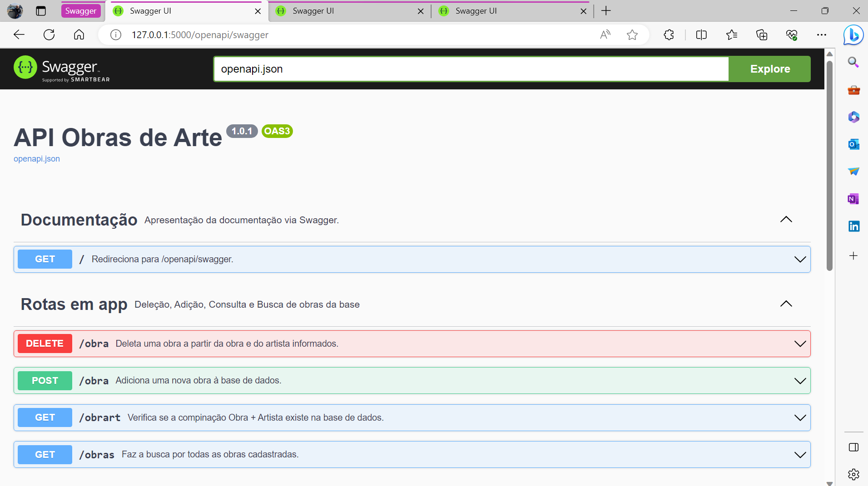Open Microsoft 365 sidebar icon
868x486 pixels.
pyautogui.click(x=853, y=117)
